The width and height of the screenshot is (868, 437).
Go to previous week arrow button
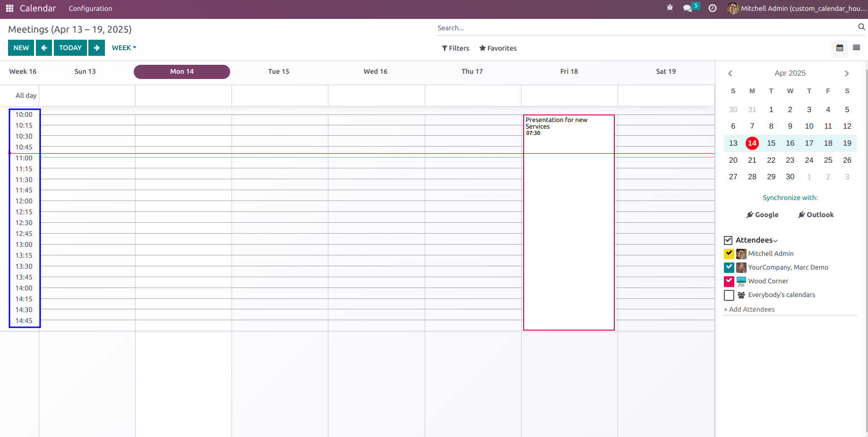click(44, 48)
